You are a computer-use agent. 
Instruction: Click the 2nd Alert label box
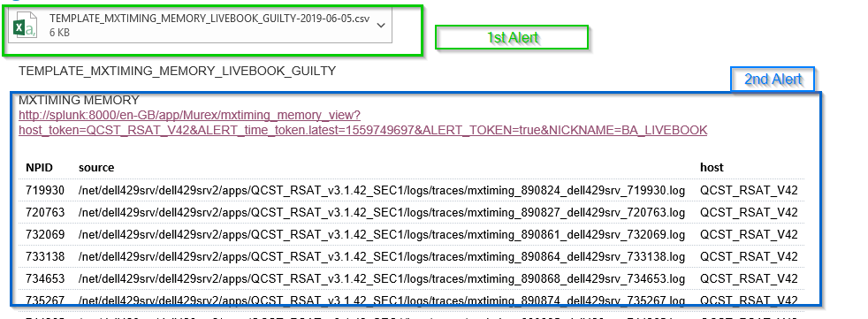(x=773, y=80)
